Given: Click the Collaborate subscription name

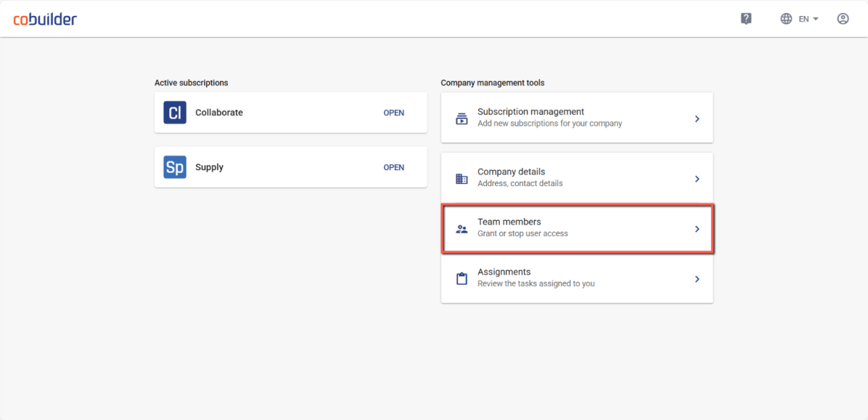Looking at the screenshot, I should (x=219, y=113).
